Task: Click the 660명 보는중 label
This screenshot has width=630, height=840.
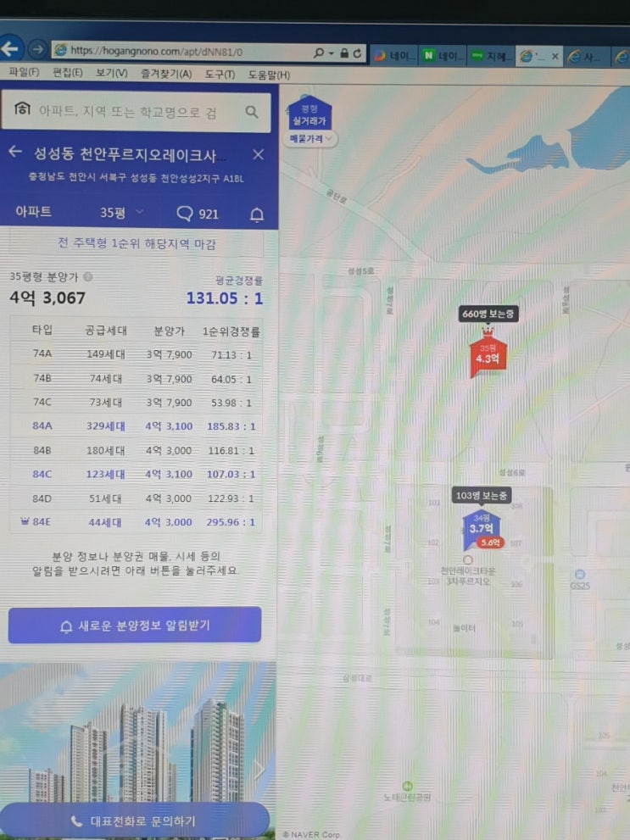Action: click(488, 314)
